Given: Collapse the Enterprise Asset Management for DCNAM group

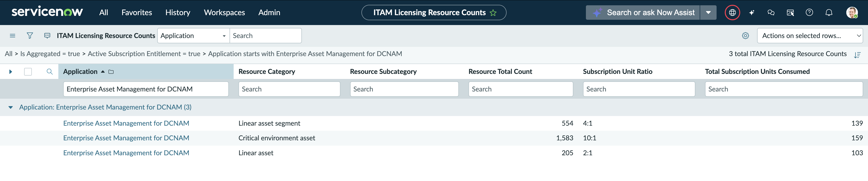Looking at the screenshot, I should click(x=11, y=107).
